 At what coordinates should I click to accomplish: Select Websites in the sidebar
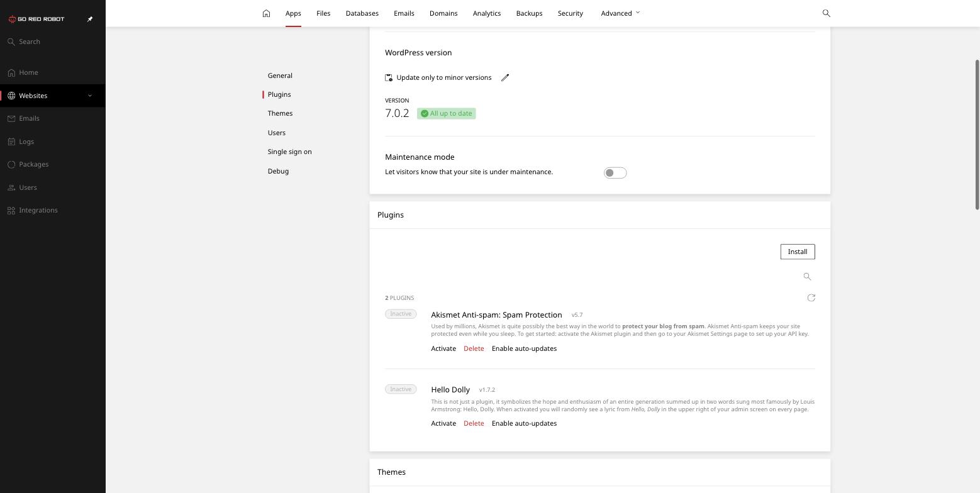pos(53,96)
